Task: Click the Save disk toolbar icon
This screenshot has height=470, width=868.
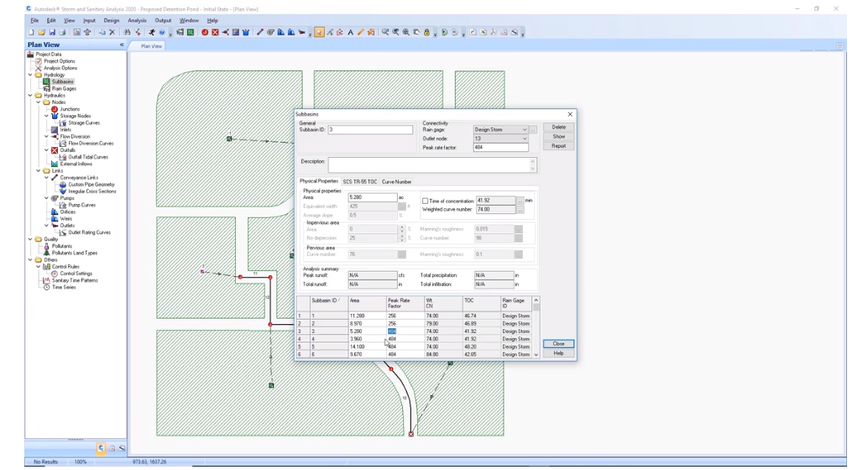Action: 52,33
